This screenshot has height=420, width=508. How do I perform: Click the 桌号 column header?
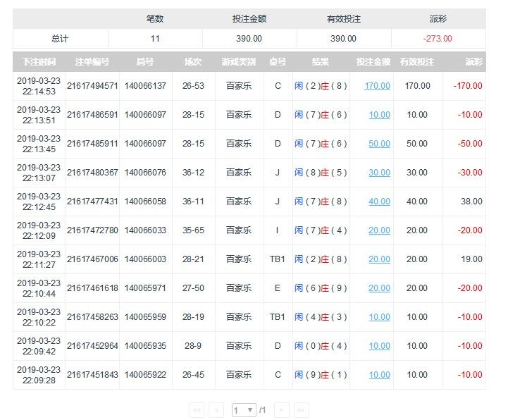278,61
